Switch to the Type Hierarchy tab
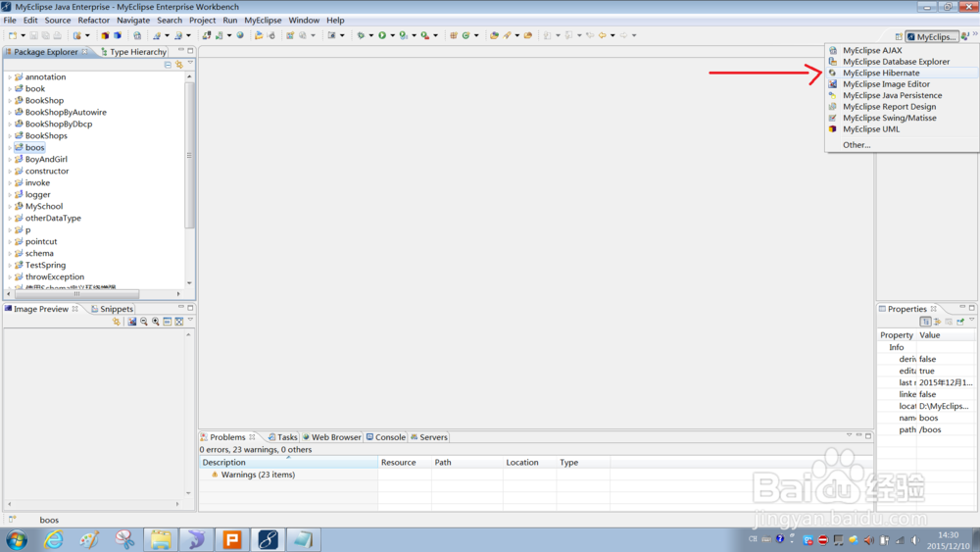980x552 pixels. [x=133, y=52]
